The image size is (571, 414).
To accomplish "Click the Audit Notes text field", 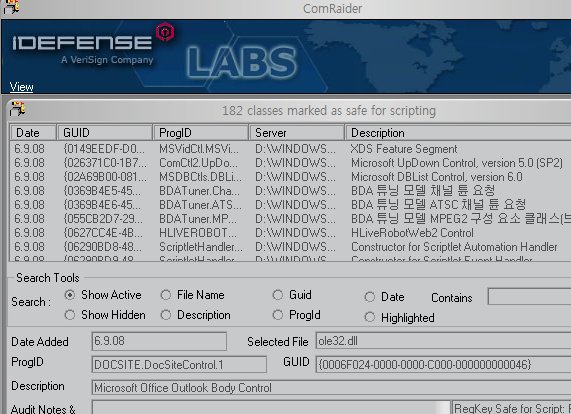I will (x=271, y=408).
